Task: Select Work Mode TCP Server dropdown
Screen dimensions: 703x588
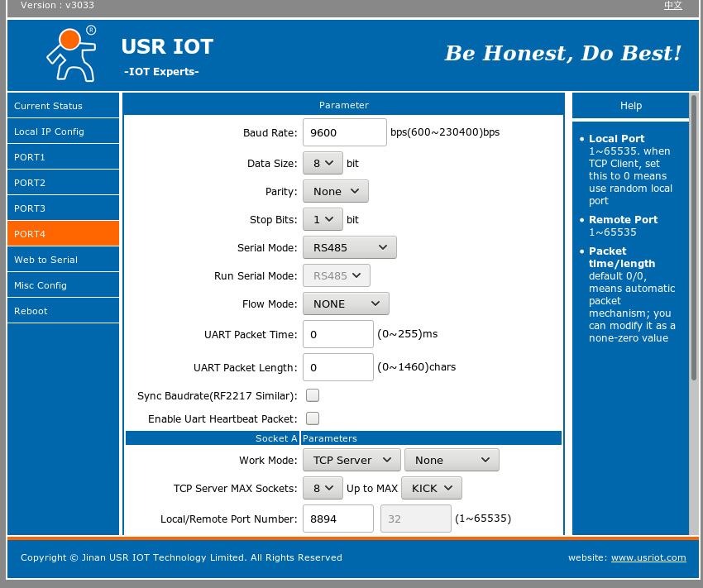Action: coord(351,460)
